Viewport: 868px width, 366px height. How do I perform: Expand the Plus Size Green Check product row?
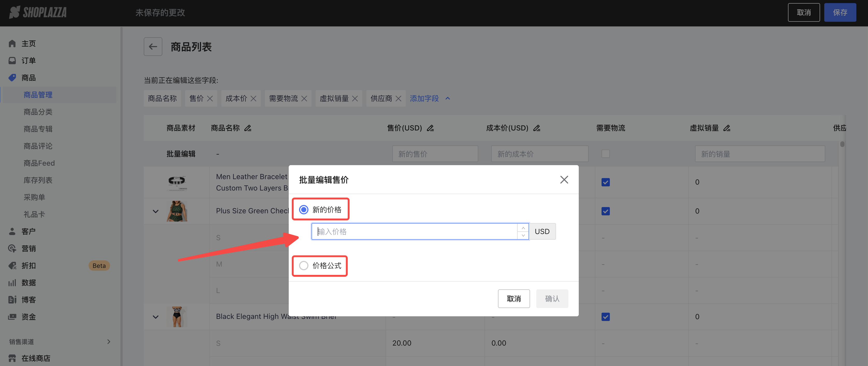point(155,211)
